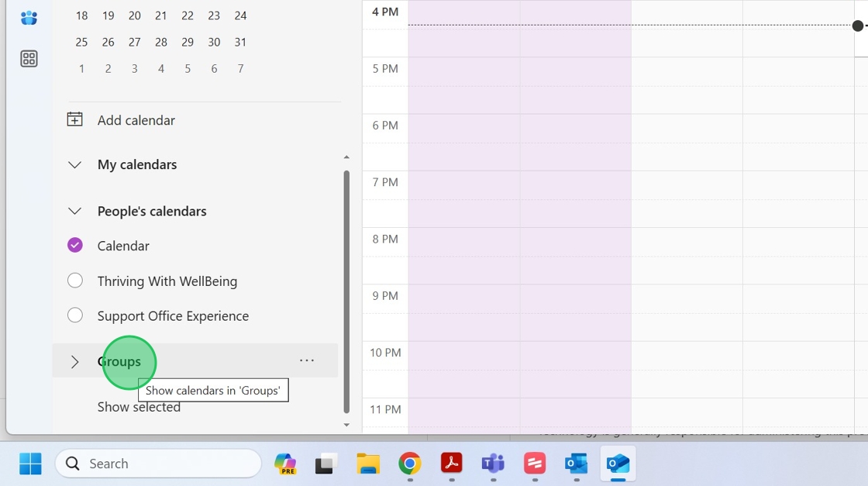Open the More apps grid icon
Screen dimensions: 868x486
[29, 59]
